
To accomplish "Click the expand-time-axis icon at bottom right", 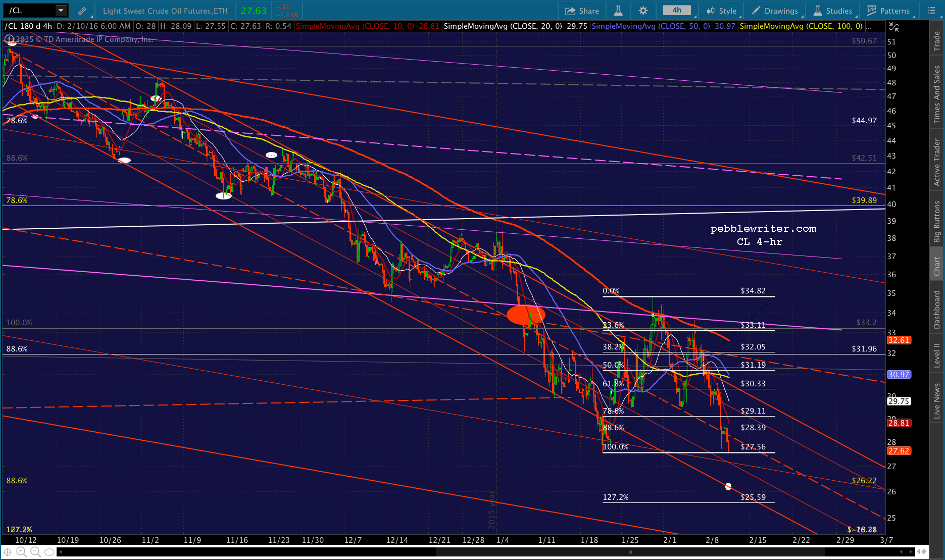I will [x=922, y=552].
